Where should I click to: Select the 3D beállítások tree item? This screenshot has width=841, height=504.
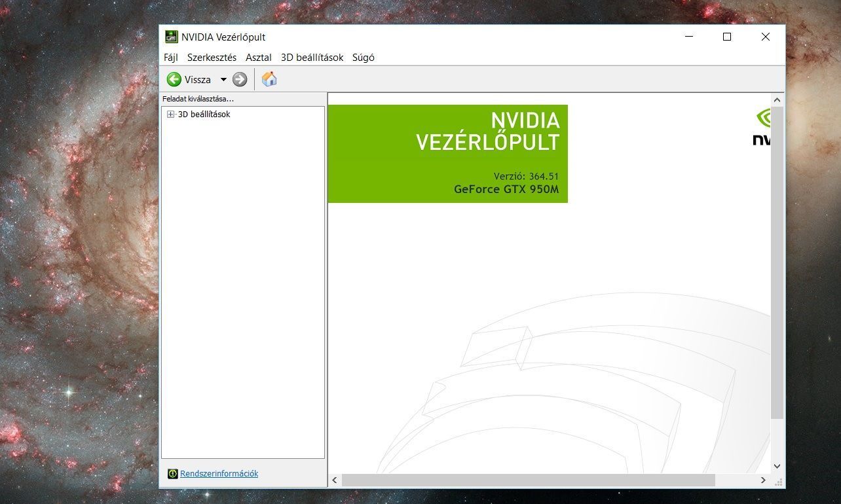204,114
